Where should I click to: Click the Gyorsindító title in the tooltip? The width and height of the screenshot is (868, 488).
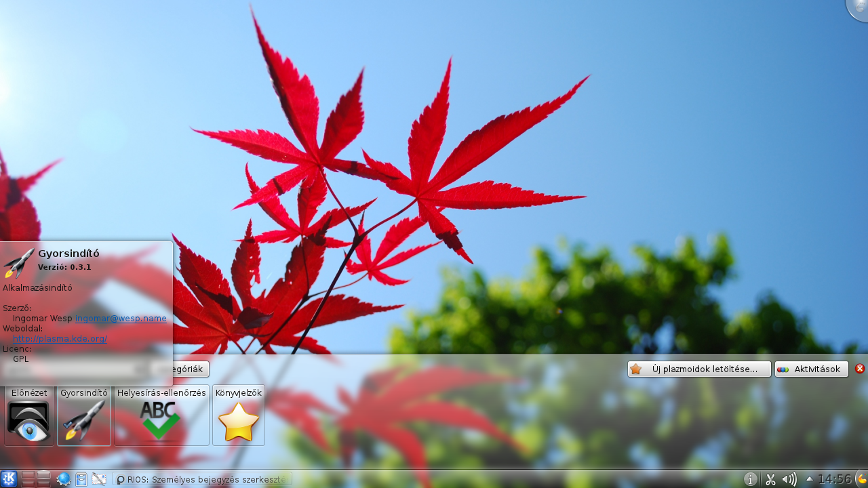pos(68,253)
